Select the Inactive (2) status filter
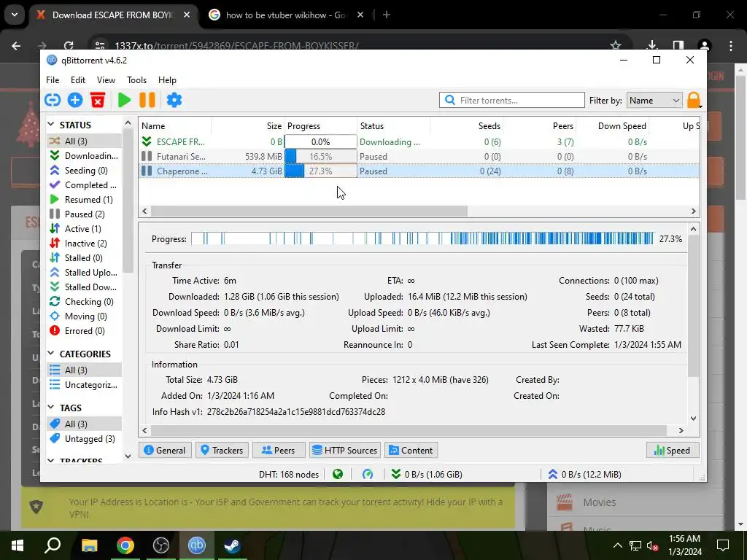747x560 pixels. tap(85, 244)
